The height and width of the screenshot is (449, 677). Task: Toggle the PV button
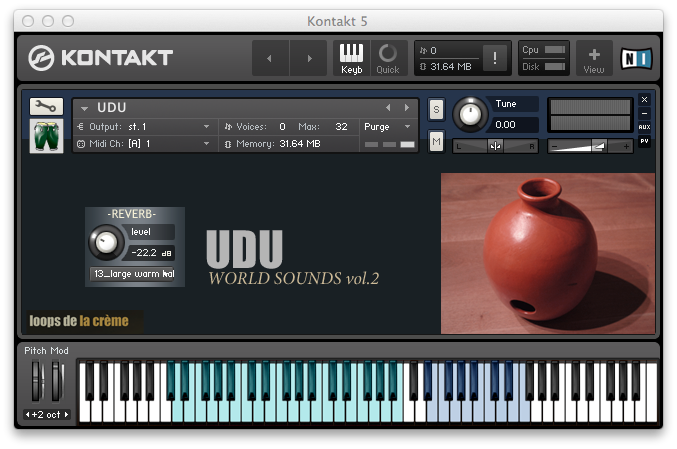[644, 141]
